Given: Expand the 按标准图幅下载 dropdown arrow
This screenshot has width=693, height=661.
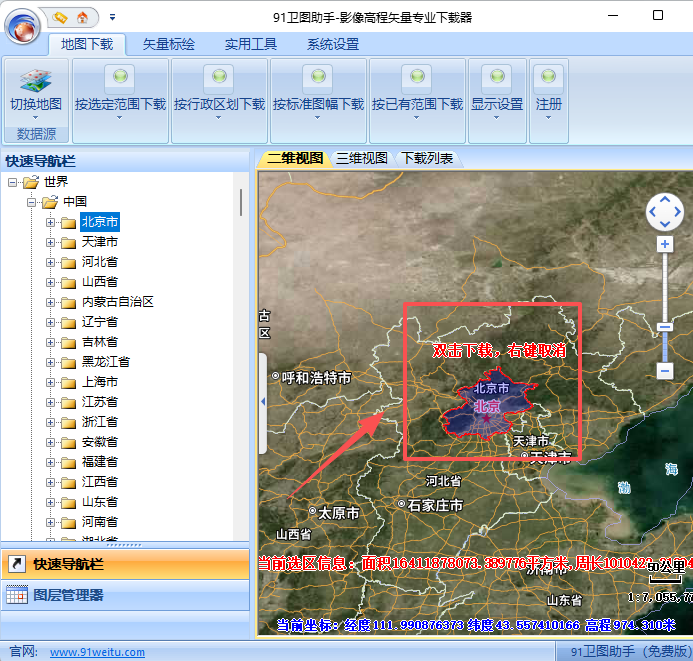Looking at the screenshot, I should pyautogui.click(x=317, y=118).
